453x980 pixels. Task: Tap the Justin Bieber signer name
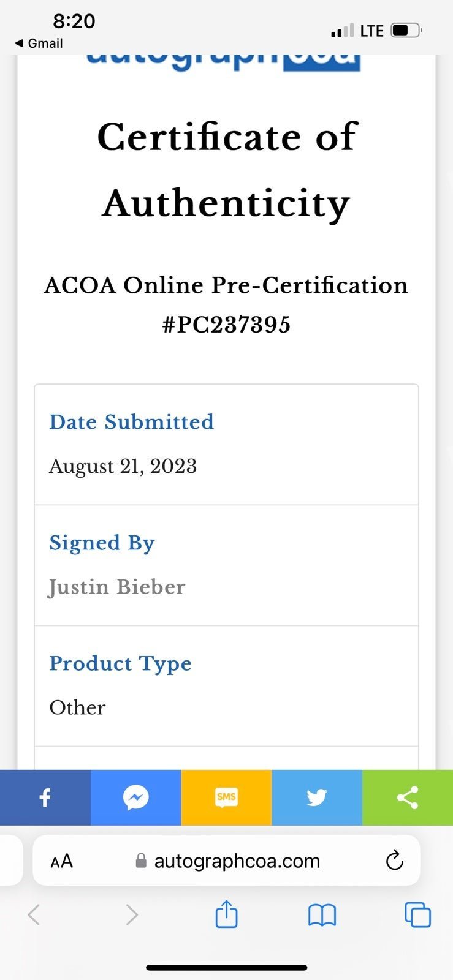pos(117,587)
